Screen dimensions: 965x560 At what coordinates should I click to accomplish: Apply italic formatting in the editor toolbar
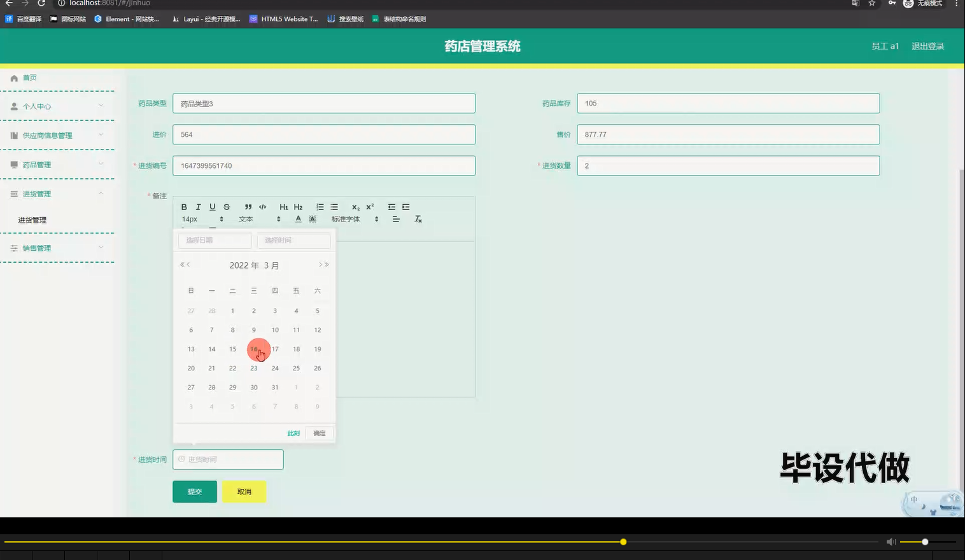[198, 207]
